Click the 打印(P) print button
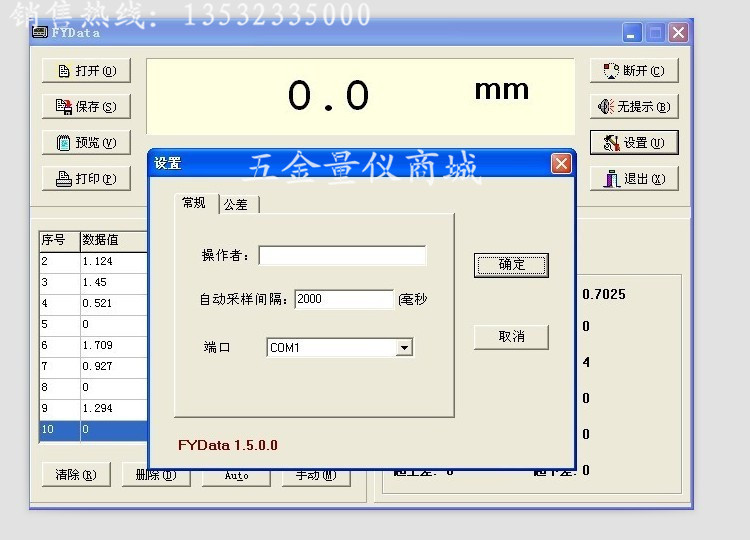This screenshot has width=750, height=540. (x=86, y=179)
